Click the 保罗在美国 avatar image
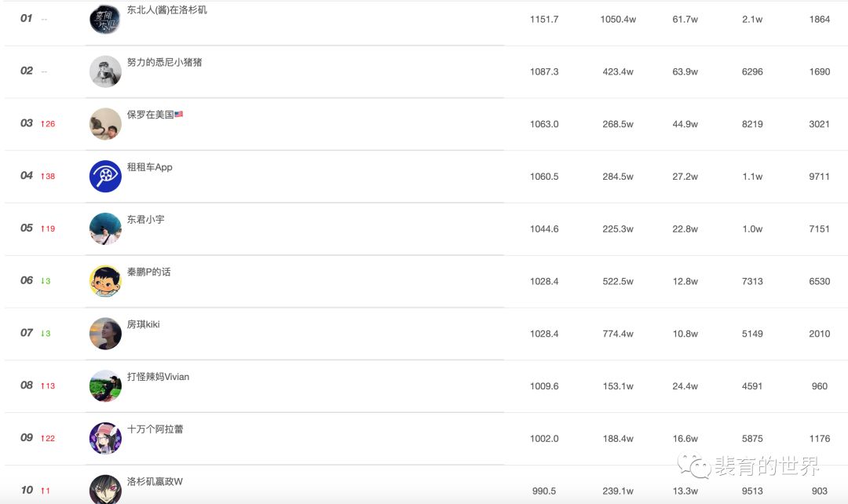 (x=105, y=124)
